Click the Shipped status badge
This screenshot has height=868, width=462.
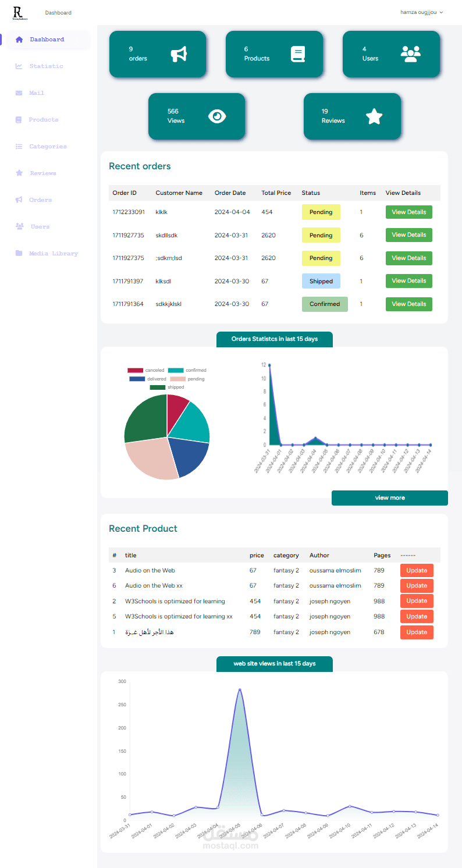point(321,282)
